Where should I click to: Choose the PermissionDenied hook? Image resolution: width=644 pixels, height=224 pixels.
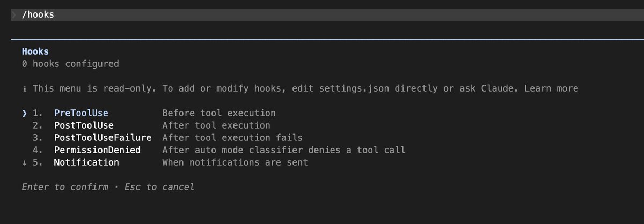click(x=97, y=150)
